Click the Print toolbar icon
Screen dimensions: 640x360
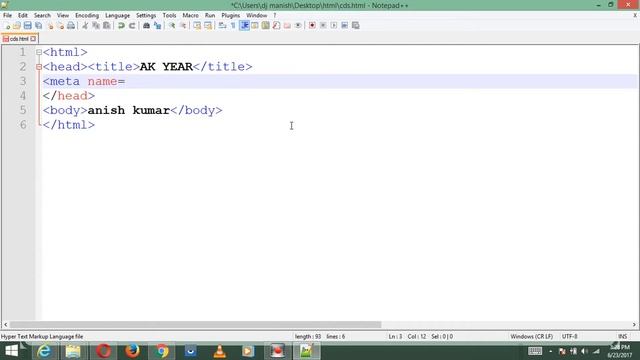point(71,25)
